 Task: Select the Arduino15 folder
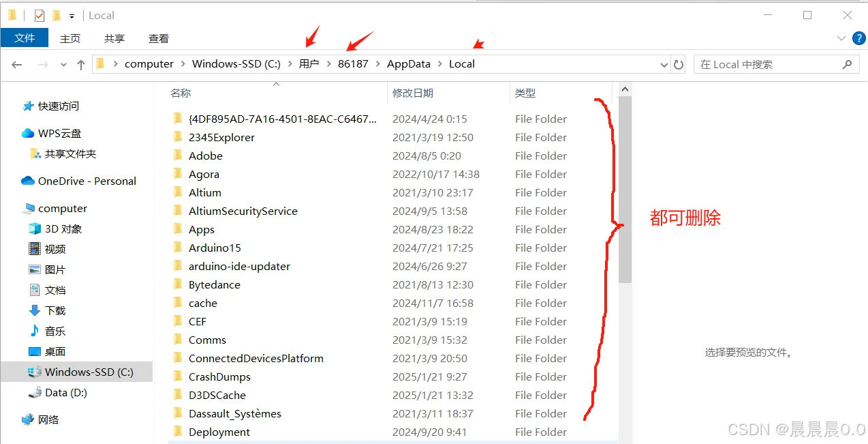pyautogui.click(x=215, y=248)
